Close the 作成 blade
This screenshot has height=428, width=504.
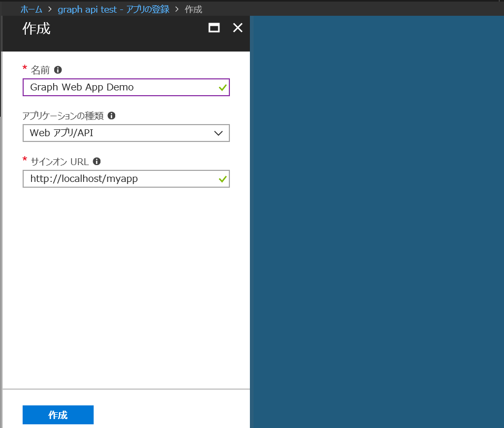(x=237, y=28)
